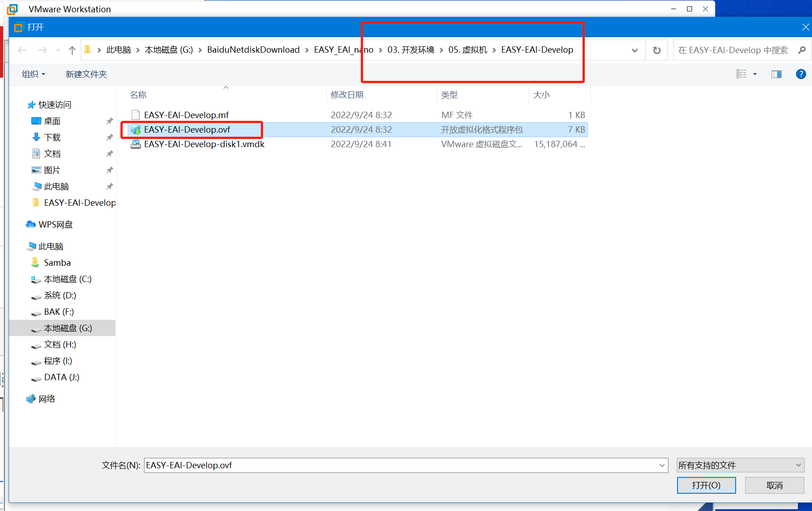
Task: Expand the address bar previous locations dropdown
Action: pyautogui.click(x=634, y=50)
